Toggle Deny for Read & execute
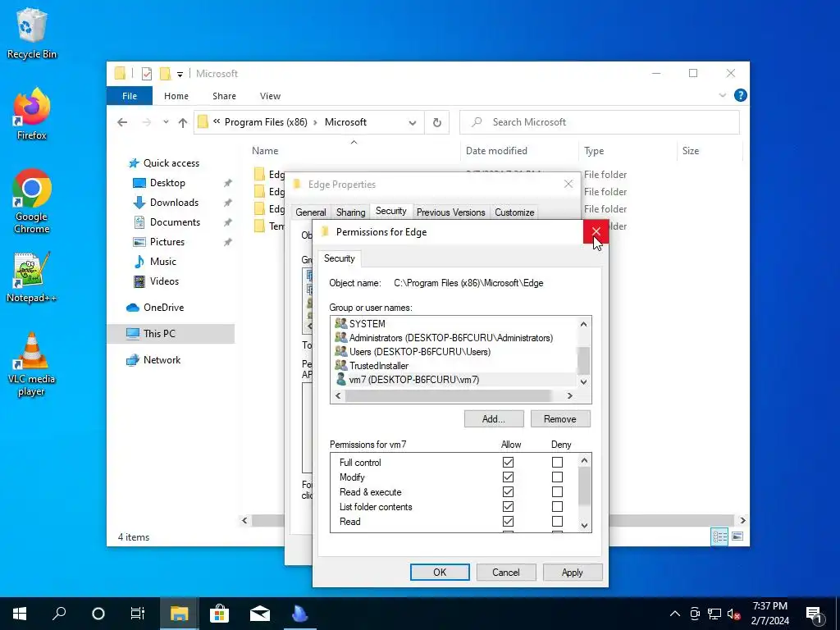840x630 pixels. (x=557, y=492)
